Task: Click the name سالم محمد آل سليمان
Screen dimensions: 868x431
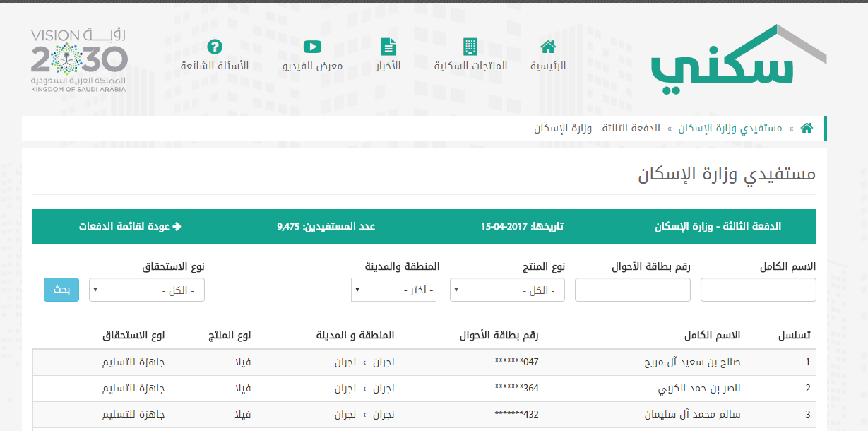Action: click(x=693, y=415)
